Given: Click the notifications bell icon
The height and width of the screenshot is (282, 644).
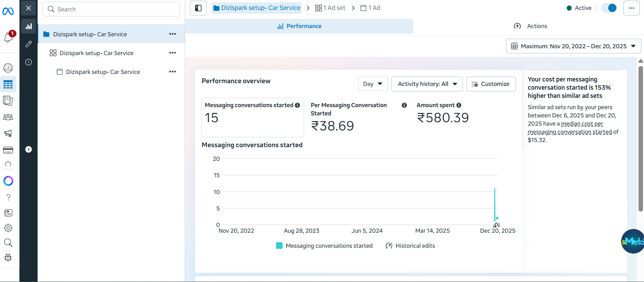Looking at the screenshot, I should [x=8, y=37].
